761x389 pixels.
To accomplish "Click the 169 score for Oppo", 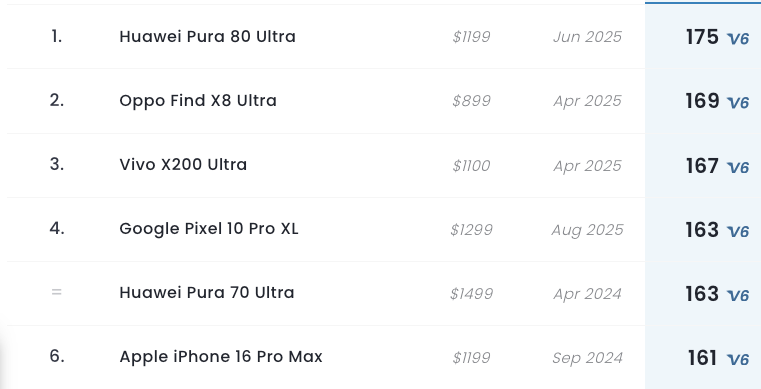I will [702, 101].
